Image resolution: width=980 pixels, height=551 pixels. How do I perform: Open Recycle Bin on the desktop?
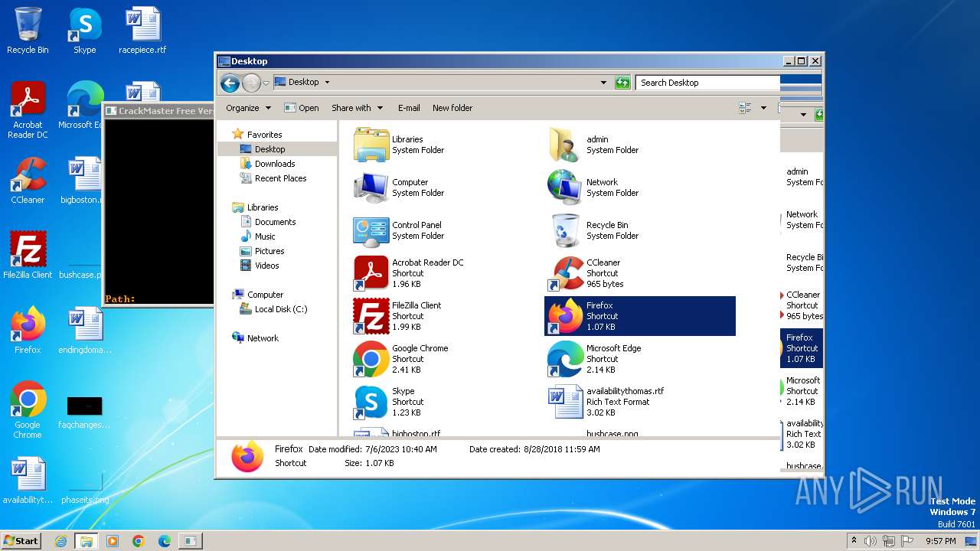(x=28, y=31)
